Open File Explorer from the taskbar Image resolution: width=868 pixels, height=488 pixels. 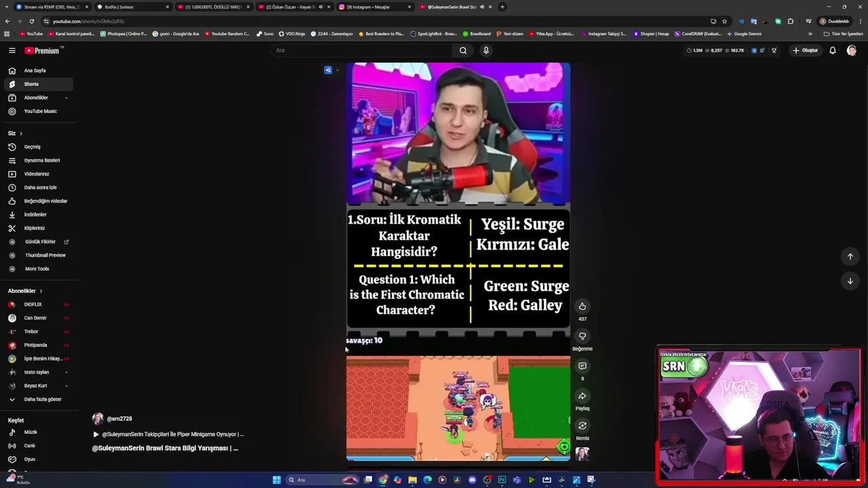(412, 480)
